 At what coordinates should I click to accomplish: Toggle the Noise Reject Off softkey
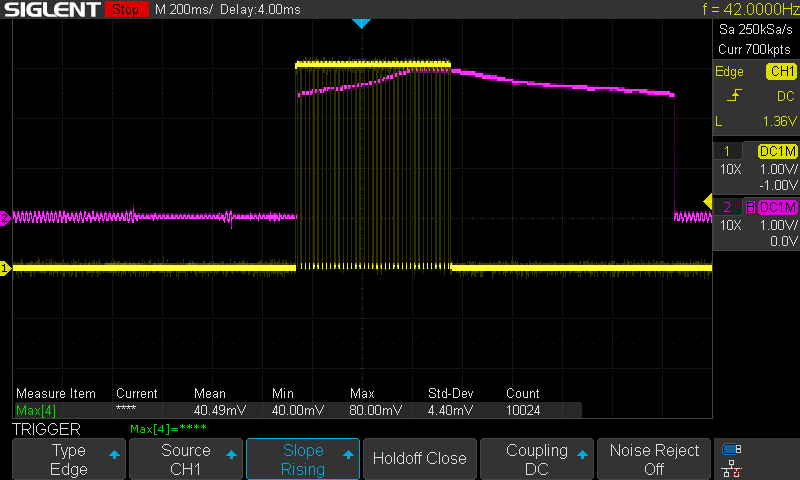click(654, 459)
